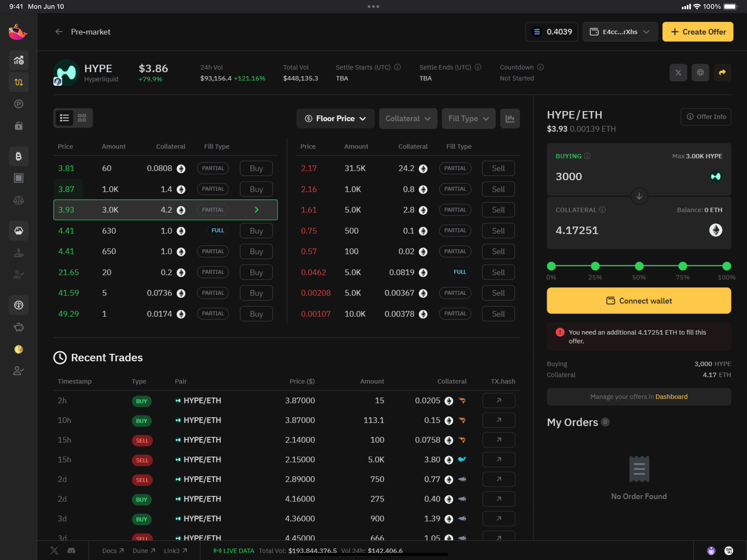Open TX hash for 3.80 collateral trade

(x=498, y=460)
